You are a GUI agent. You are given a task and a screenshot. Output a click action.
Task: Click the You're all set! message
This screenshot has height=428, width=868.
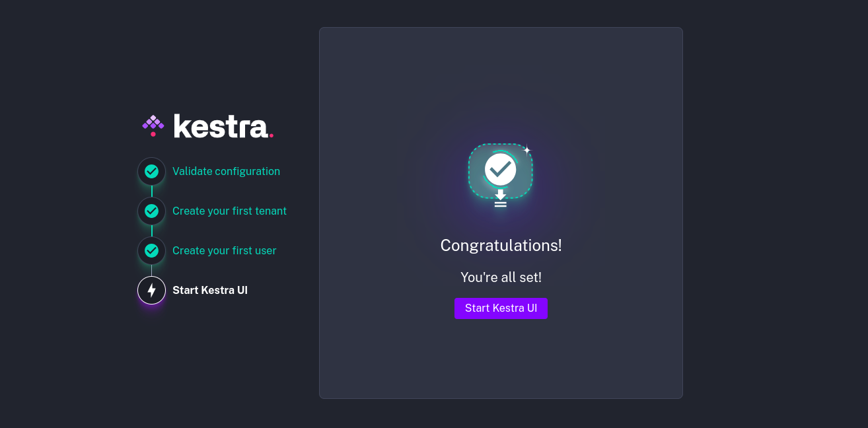coord(501,277)
